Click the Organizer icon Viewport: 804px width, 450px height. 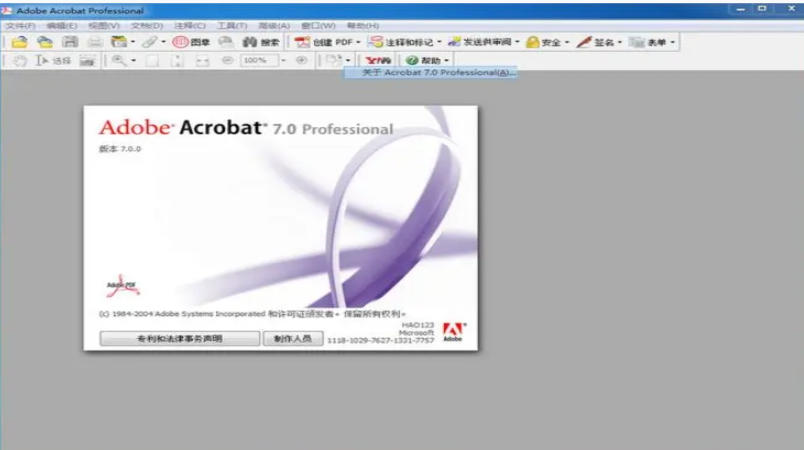point(119,42)
